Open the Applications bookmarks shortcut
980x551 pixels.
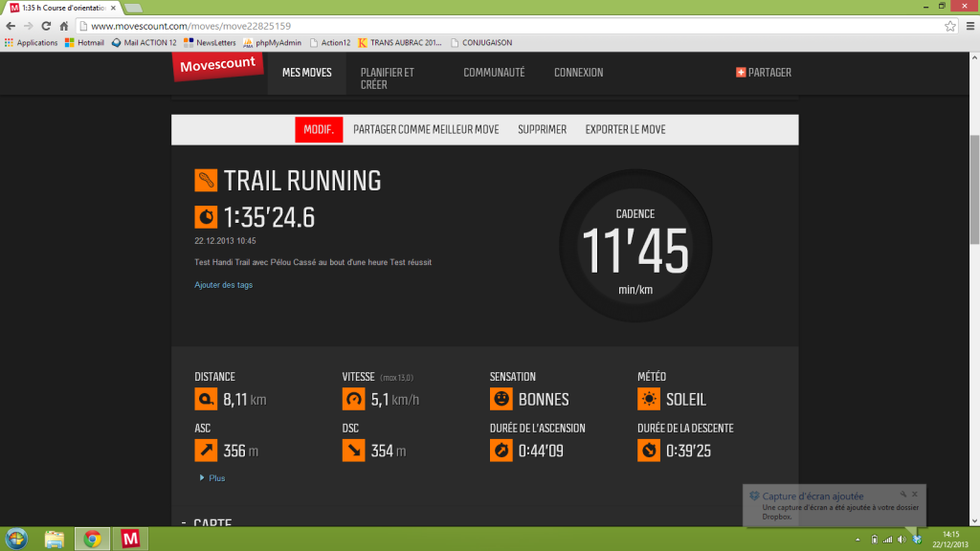pyautogui.click(x=31, y=42)
